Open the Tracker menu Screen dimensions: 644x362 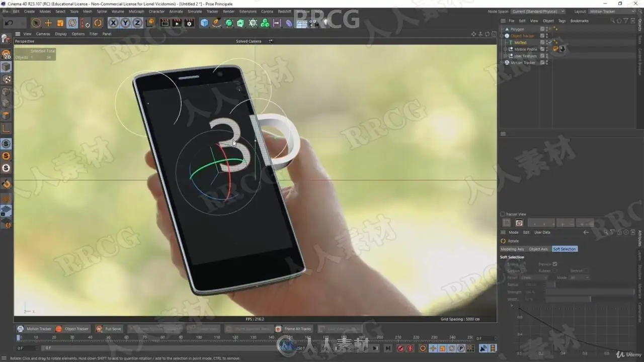pyautogui.click(x=212, y=11)
